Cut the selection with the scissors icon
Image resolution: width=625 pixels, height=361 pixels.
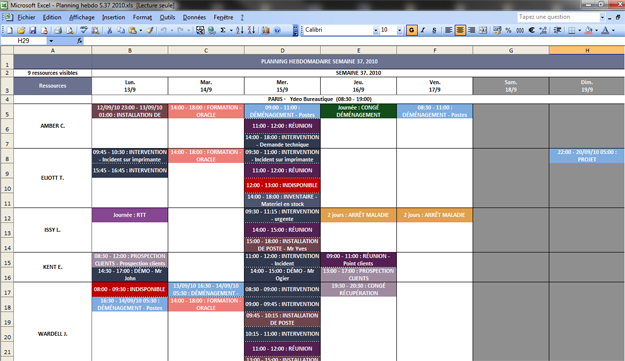point(109,30)
